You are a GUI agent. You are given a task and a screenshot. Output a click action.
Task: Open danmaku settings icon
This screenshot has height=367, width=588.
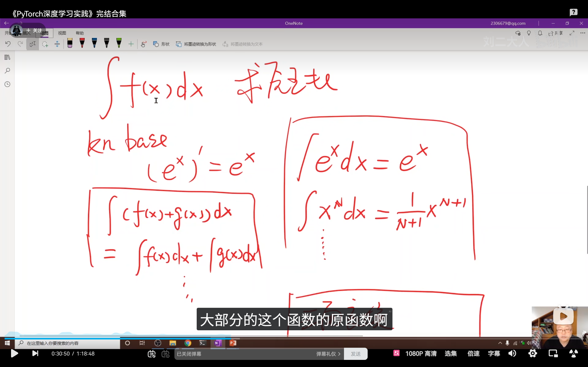[x=165, y=354]
